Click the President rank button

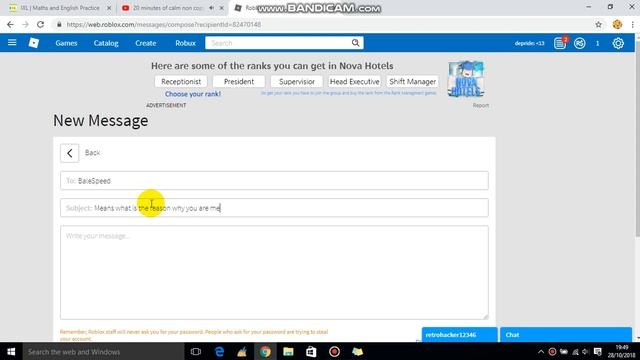click(239, 81)
